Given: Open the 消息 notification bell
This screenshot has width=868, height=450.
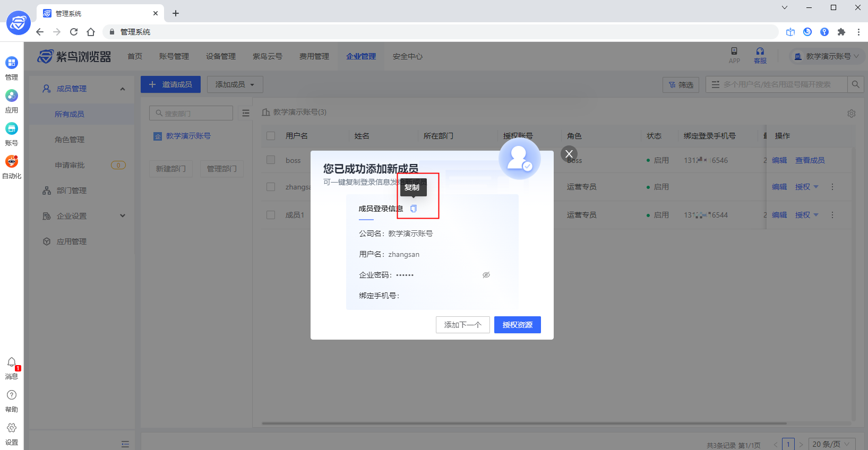Looking at the screenshot, I should [x=12, y=363].
